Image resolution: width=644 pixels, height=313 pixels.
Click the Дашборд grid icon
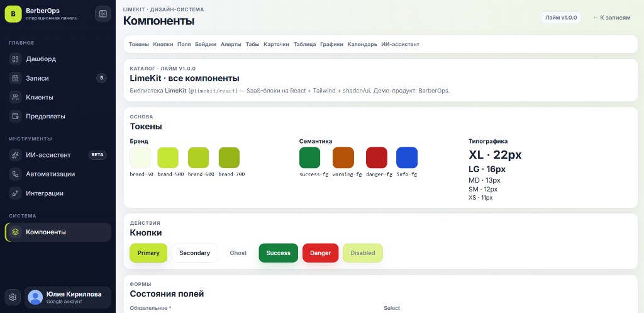pyautogui.click(x=15, y=59)
